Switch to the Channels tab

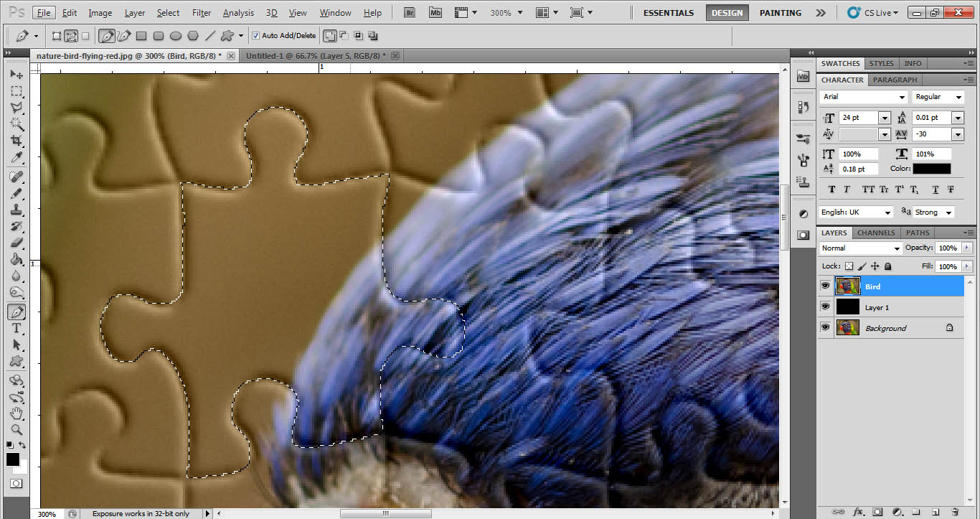875,233
